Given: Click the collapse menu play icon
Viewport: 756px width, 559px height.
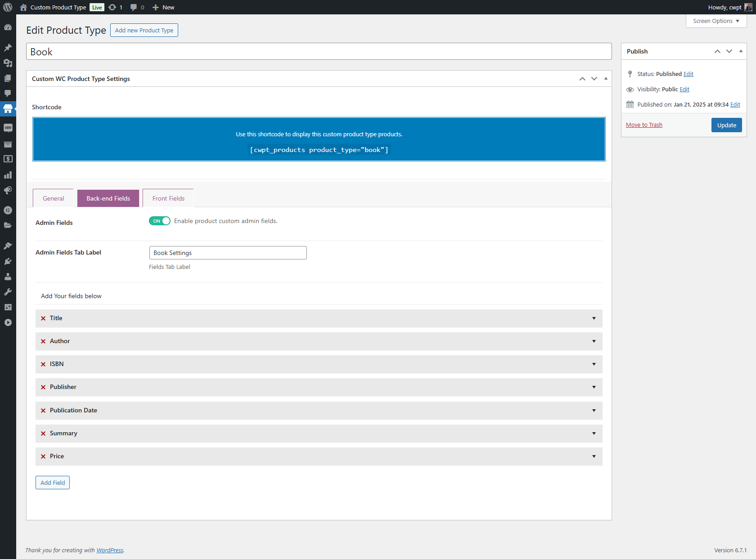Looking at the screenshot, I should [8, 322].
